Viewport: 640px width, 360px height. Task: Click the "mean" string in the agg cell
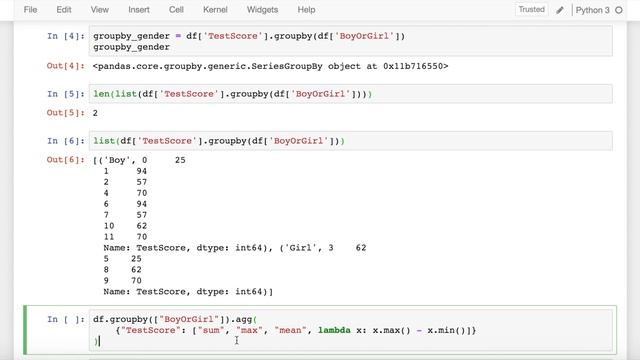coord(290,330)
